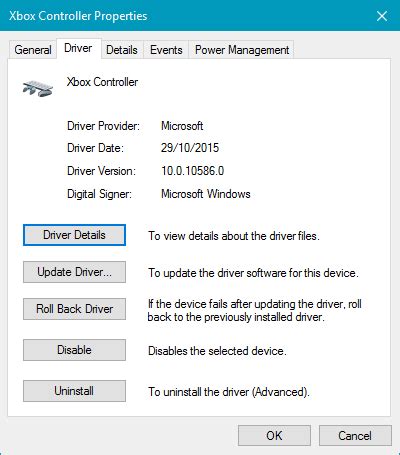The height and width of the screenshot is (455, 400).
Task: Confirm with the OK button
Action: pyautogui.click(x=274, y=436)
